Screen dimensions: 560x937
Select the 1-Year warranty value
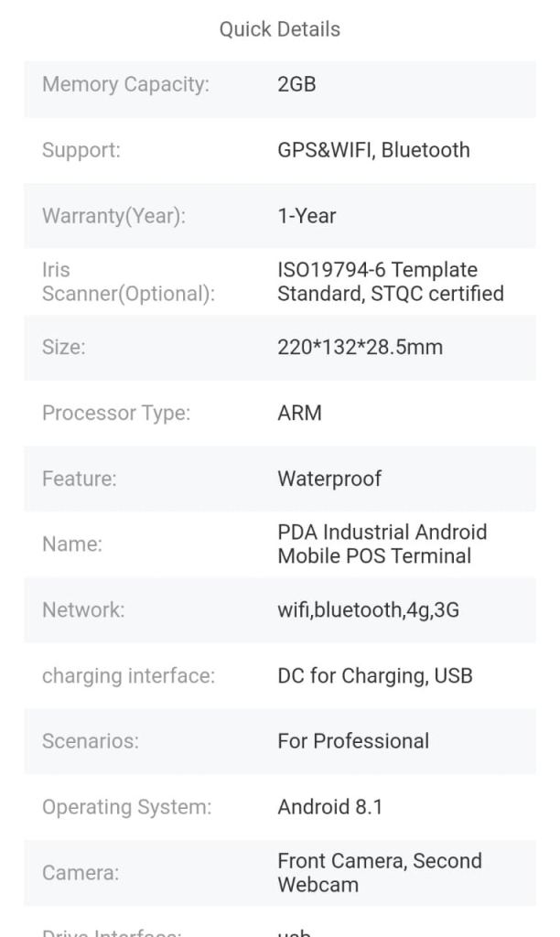(x=307, y=216)
